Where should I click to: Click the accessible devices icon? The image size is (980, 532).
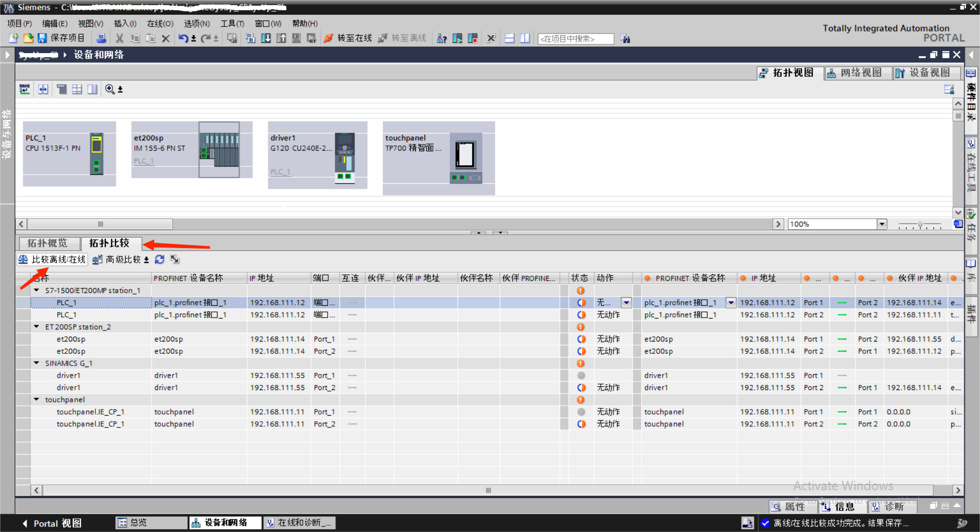(x=442, y=38)
